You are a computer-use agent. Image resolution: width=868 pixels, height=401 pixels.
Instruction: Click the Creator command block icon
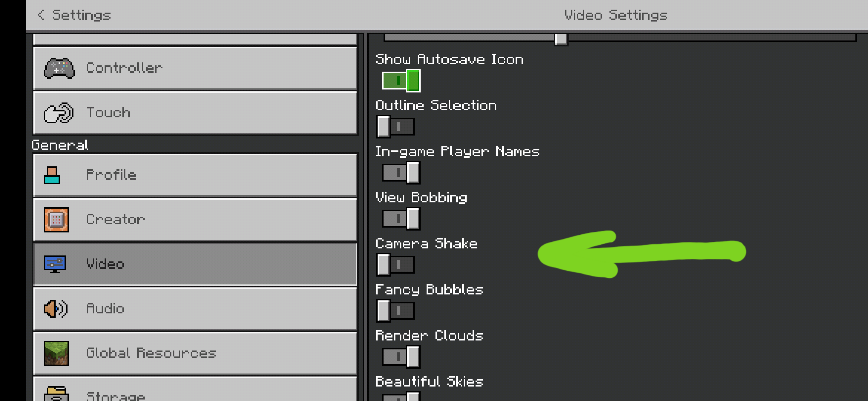coord(56,220)
